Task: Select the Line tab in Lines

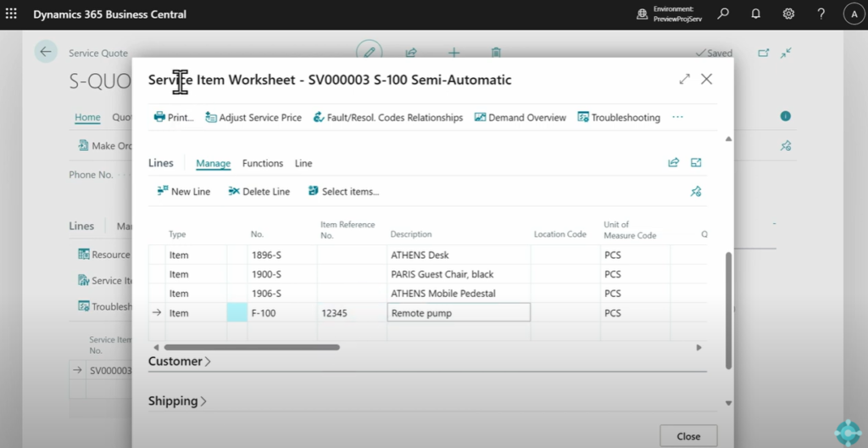Action: 303,163
